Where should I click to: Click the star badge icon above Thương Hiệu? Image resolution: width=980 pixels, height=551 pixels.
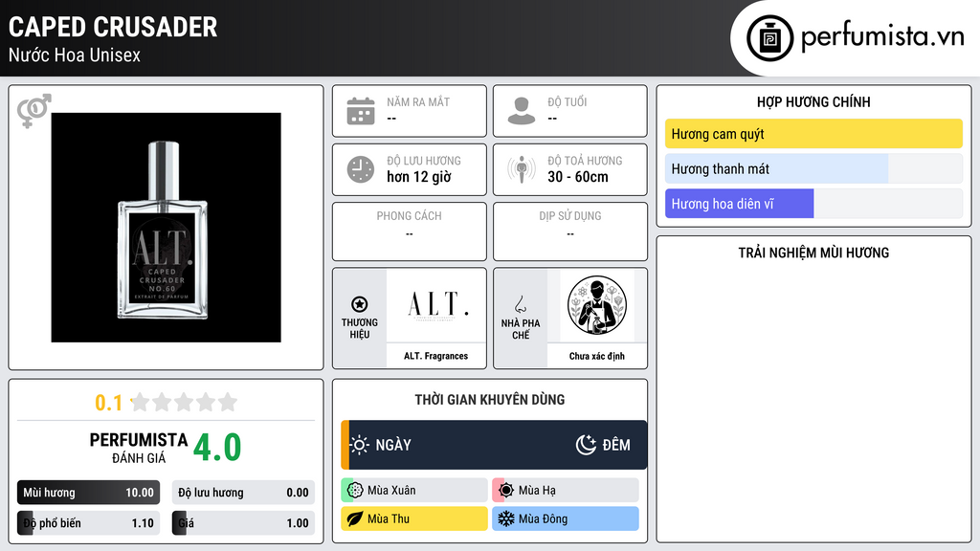click(x=360, y=304)
